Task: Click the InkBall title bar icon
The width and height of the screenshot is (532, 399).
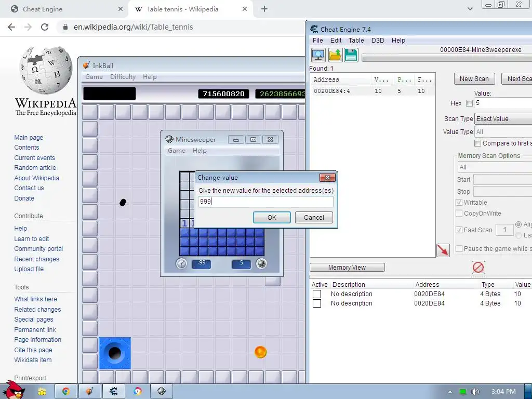Action: point(87,65)
